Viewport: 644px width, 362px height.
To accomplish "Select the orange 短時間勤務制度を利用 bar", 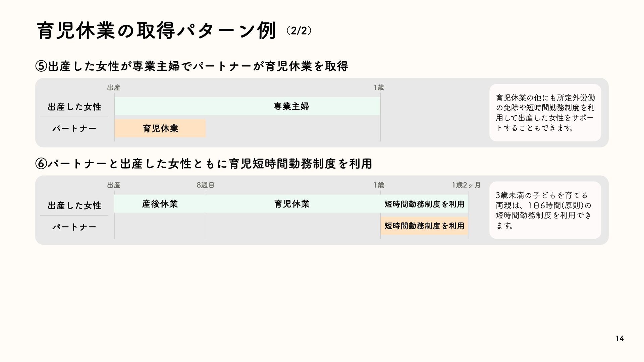I will point(424,226).
